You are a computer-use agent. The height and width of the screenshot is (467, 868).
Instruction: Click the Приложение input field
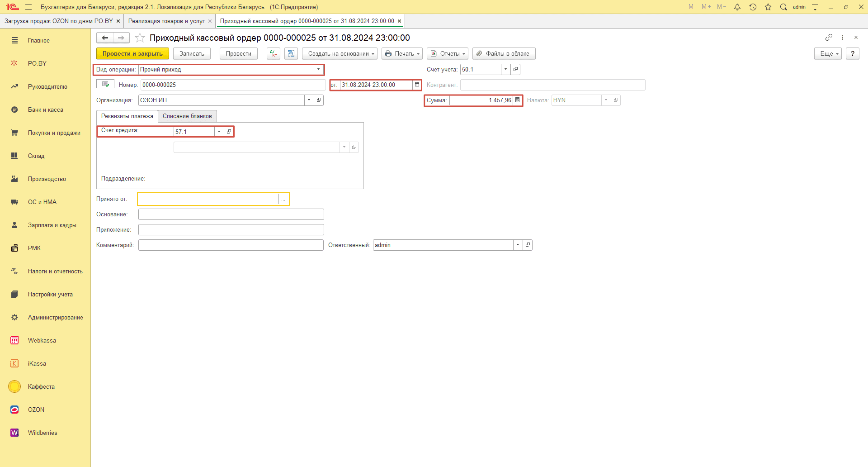coord(231,229)
